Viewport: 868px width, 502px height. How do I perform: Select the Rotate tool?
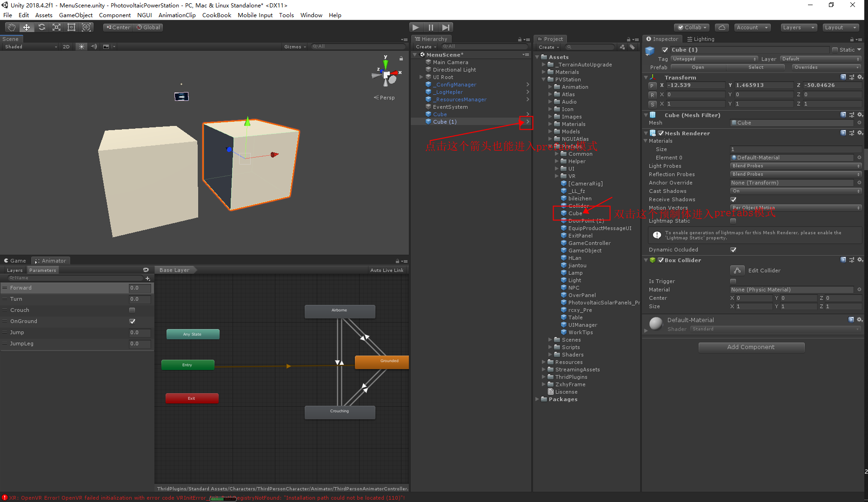point(42,27)
